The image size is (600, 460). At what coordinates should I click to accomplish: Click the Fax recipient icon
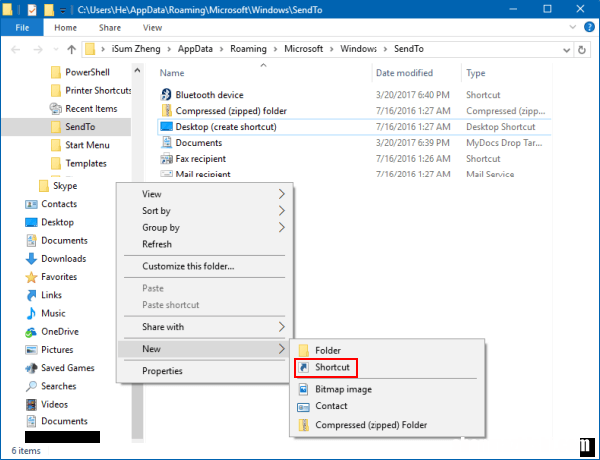pyautogui.click(x=166, y=158)
